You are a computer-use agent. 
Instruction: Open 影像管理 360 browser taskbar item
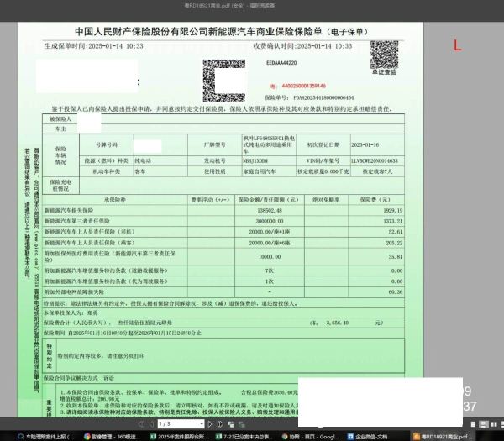[112, 437]
